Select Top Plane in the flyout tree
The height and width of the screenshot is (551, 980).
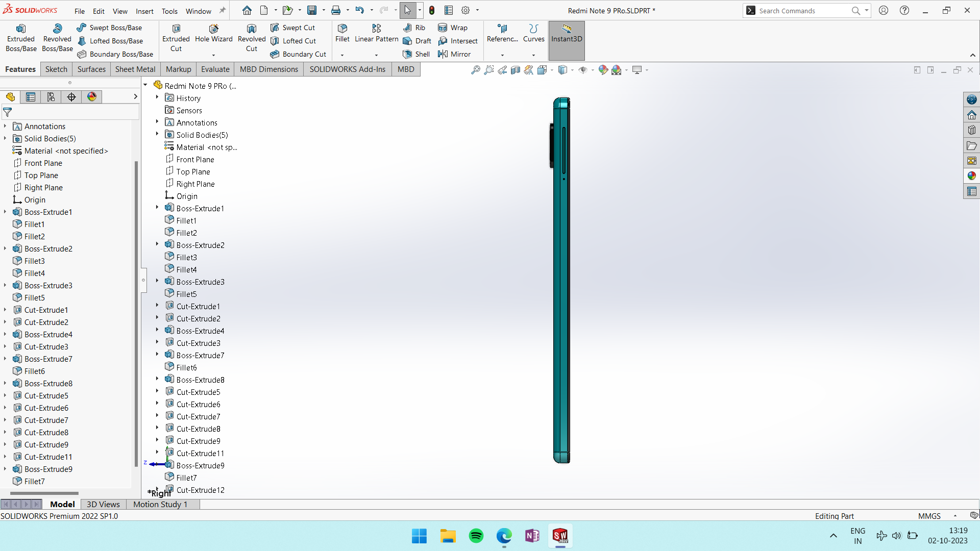pyautogui.click(x=188, y=171)
